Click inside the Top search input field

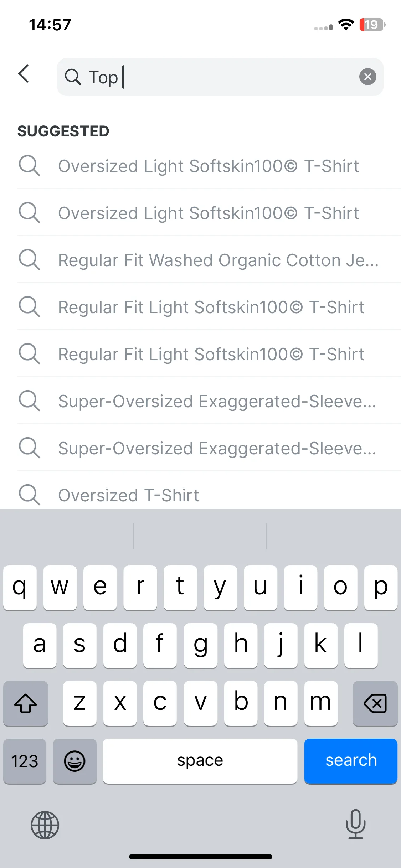coord(220,77)
